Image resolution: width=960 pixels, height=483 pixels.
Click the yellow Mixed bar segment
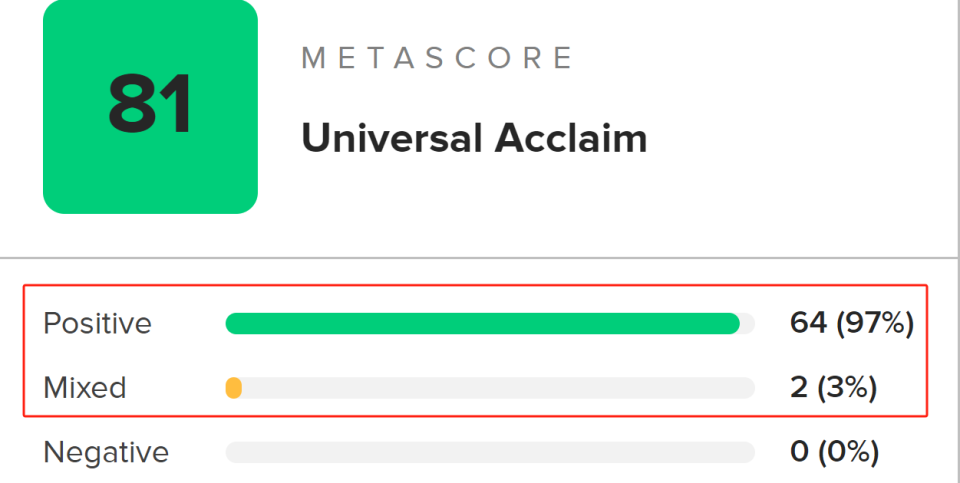pos(234,388)
